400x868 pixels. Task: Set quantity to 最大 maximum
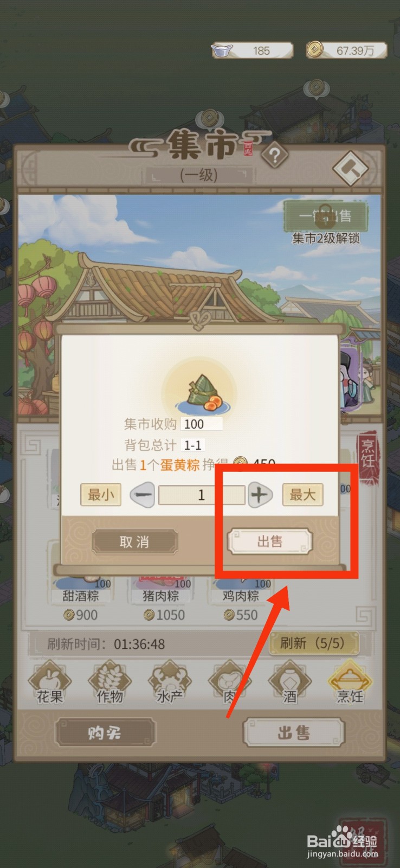click(302, 495)
